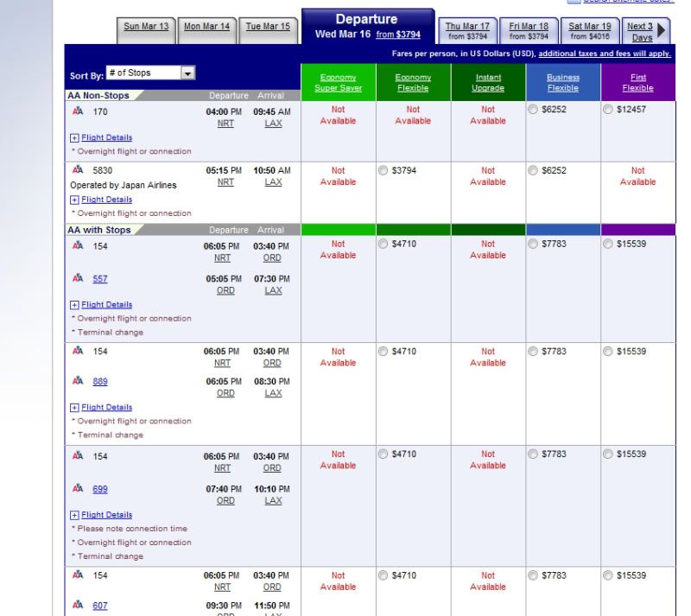
Task: Open additional taxes and fees link
Action: point(605,54)
